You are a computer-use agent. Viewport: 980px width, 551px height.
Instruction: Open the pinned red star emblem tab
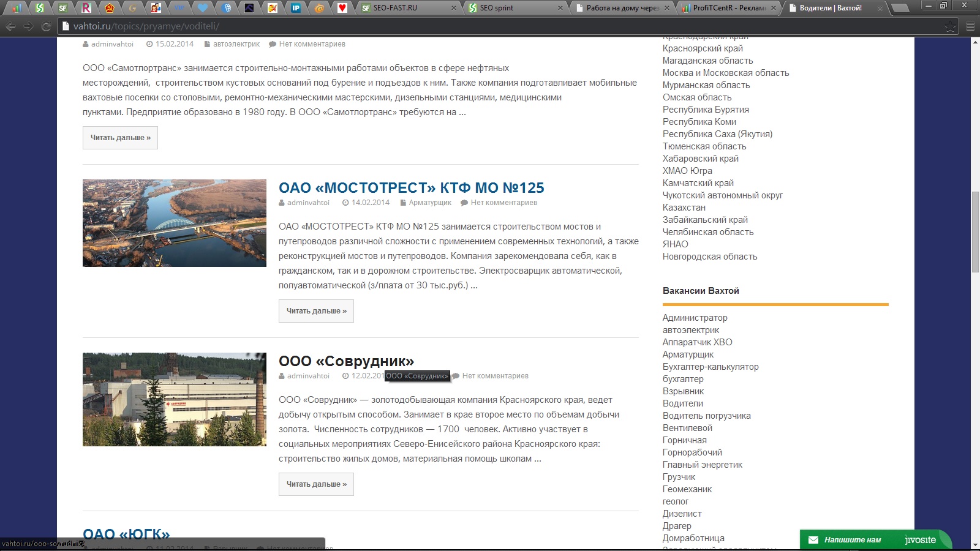[110, 8]
